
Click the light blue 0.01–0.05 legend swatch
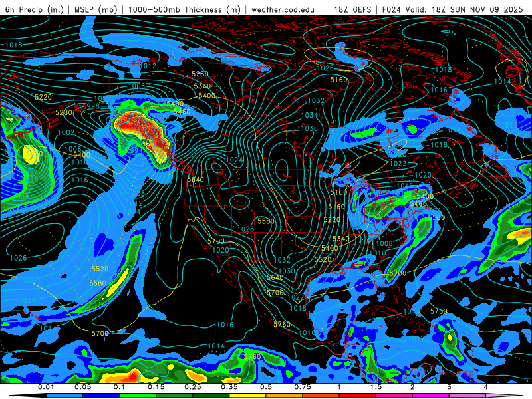(65, 396)
